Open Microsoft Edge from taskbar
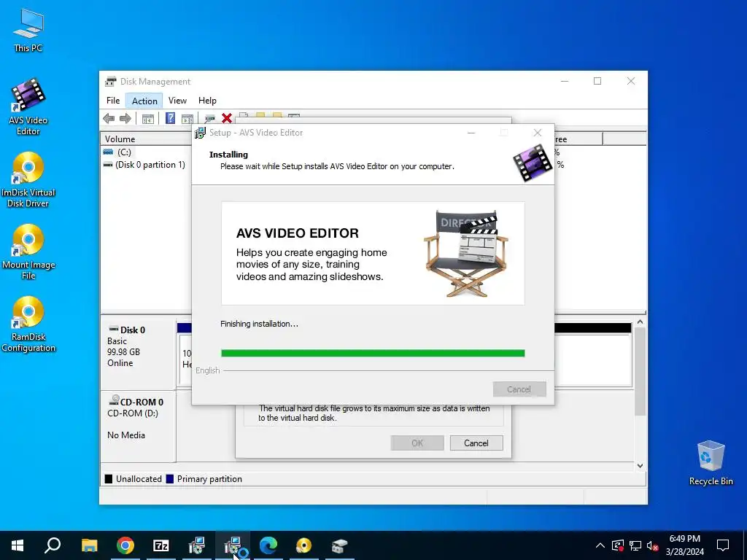This screenshot has width=747, height=560. coord(268,545)
